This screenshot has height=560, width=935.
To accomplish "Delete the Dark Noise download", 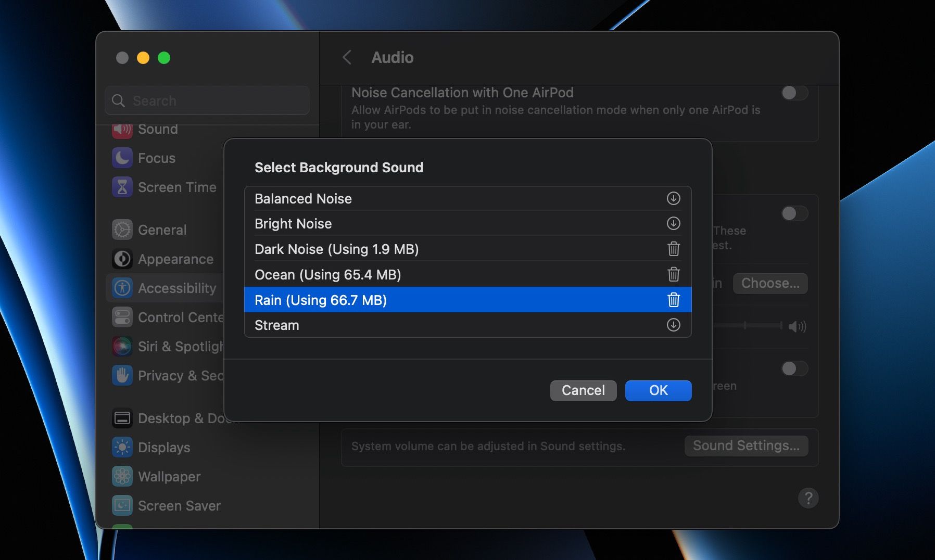I will coord(673,249).
